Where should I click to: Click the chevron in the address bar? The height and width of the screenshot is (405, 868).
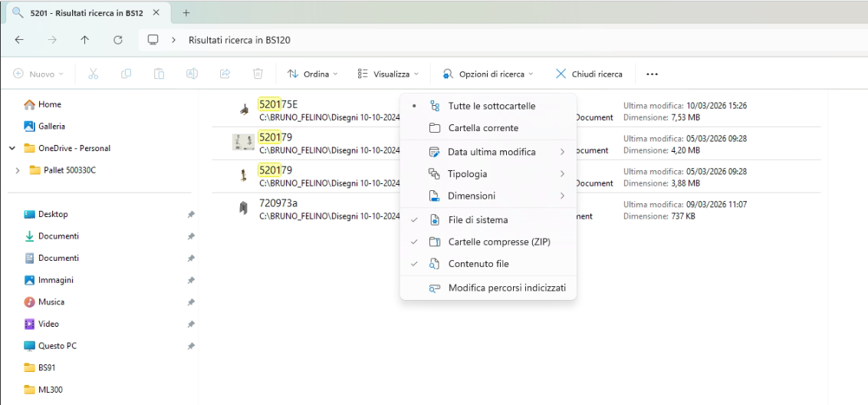click(174, 40)
